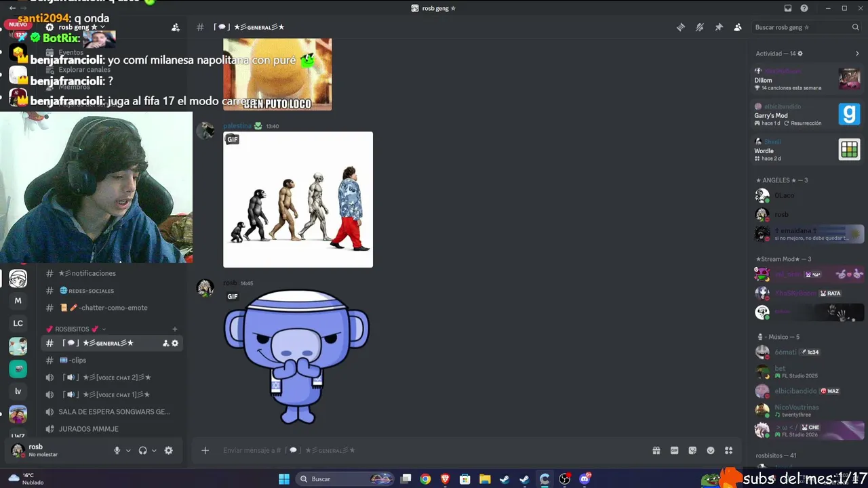Image resolution: width=868 pixels, height=488 pixels.
Task: Click the Enviar mensaje input field
Action: point(431,451)
